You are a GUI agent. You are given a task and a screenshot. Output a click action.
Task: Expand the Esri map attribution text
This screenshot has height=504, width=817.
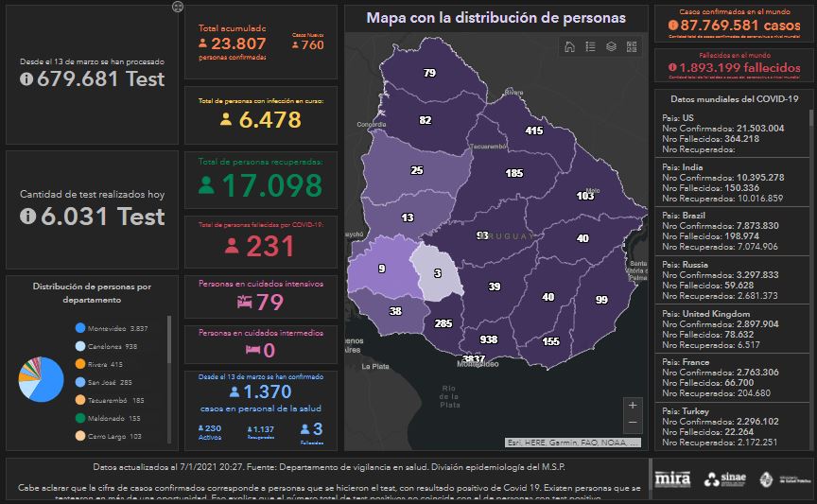[573, 442]
